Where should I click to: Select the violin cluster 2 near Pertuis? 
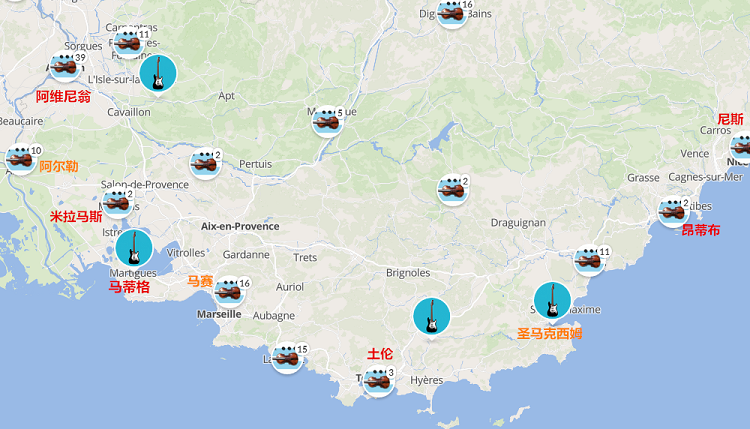click(x=206, y=164)
